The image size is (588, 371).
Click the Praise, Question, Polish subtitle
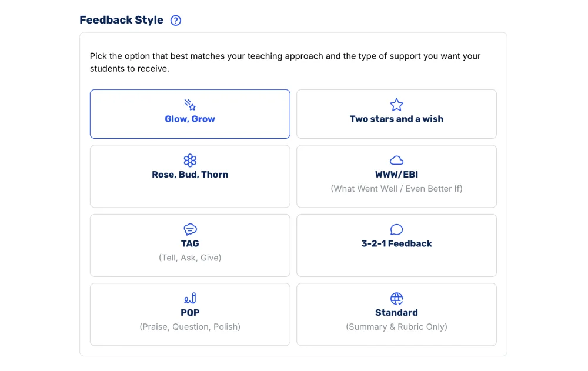pos(190,327)
